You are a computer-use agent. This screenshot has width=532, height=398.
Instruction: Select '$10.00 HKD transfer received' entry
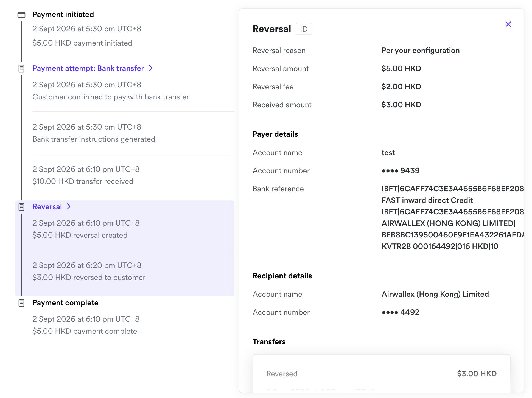tap(83, 181)
